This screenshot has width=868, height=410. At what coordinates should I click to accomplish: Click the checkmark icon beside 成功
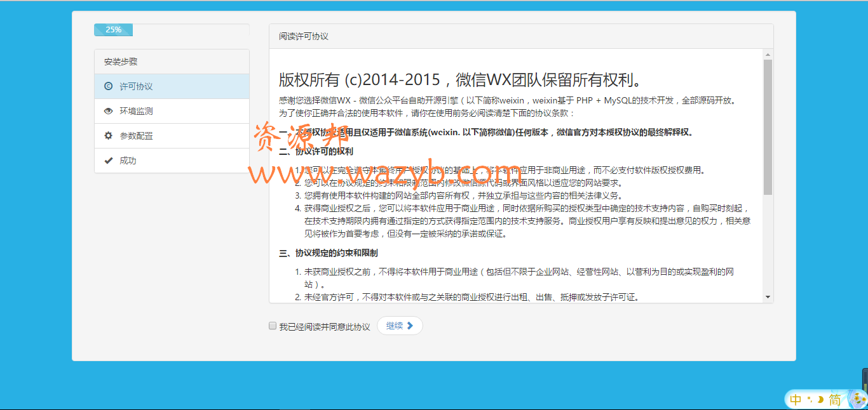[108, 161]
